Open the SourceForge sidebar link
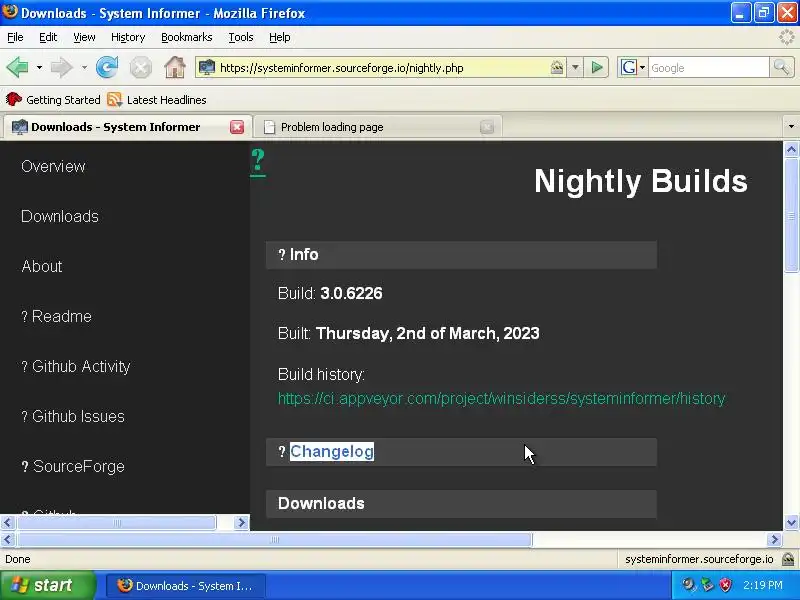 pyautogui.click(x=73, y=466)
